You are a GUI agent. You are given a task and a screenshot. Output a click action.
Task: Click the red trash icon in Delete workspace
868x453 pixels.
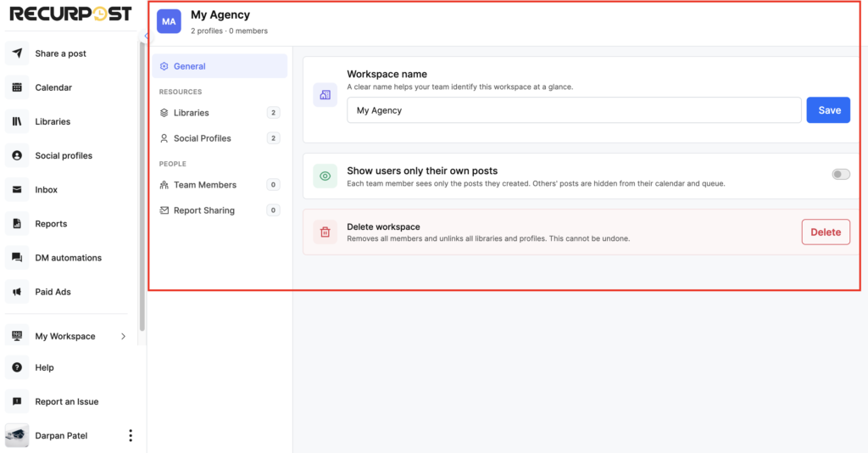pos(325,232)
